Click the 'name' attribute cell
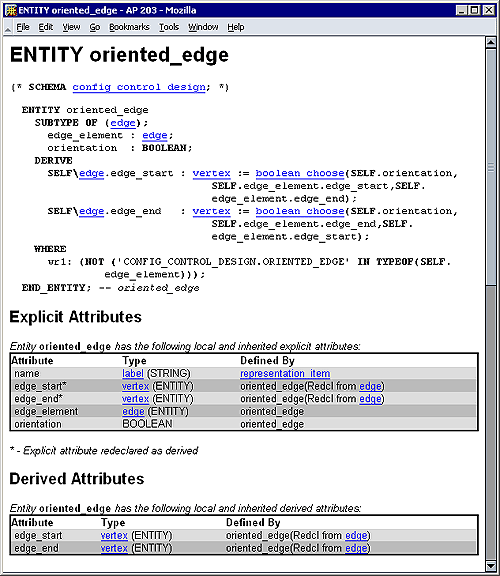Viewport: 500px width, 576px height. [x=27, y=374]
